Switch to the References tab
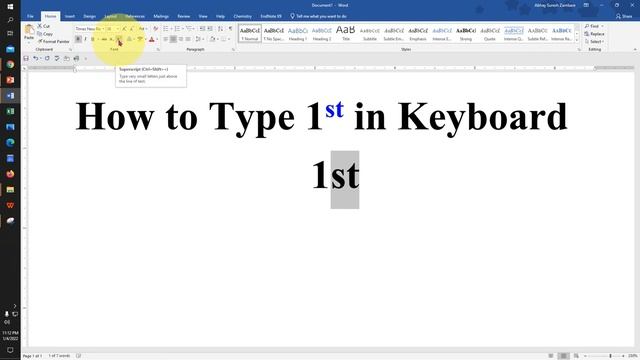Image resolution: width=640 pixels, height=360 pixels. click(135, 16)
